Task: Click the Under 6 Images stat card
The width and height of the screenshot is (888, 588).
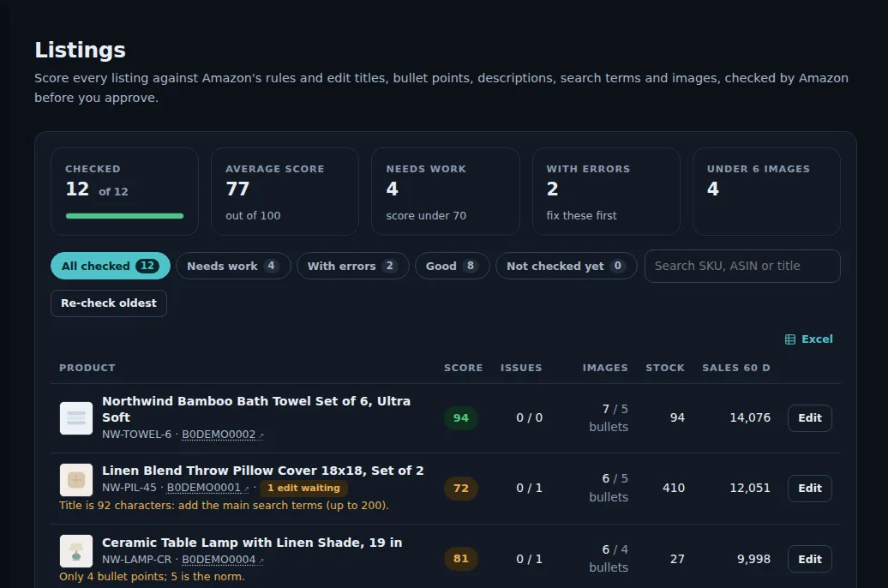Action: 767,191
